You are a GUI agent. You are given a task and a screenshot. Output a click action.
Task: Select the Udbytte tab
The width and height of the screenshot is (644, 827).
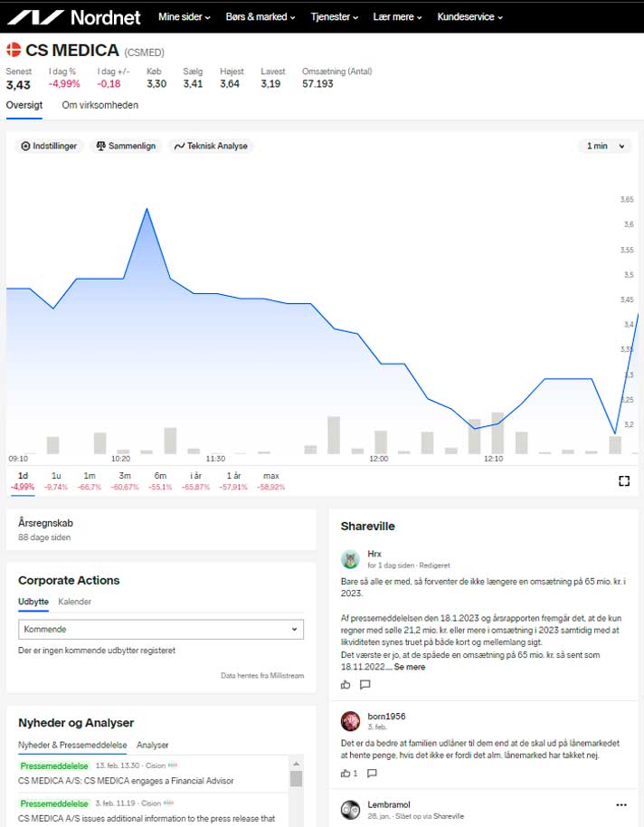33,602
